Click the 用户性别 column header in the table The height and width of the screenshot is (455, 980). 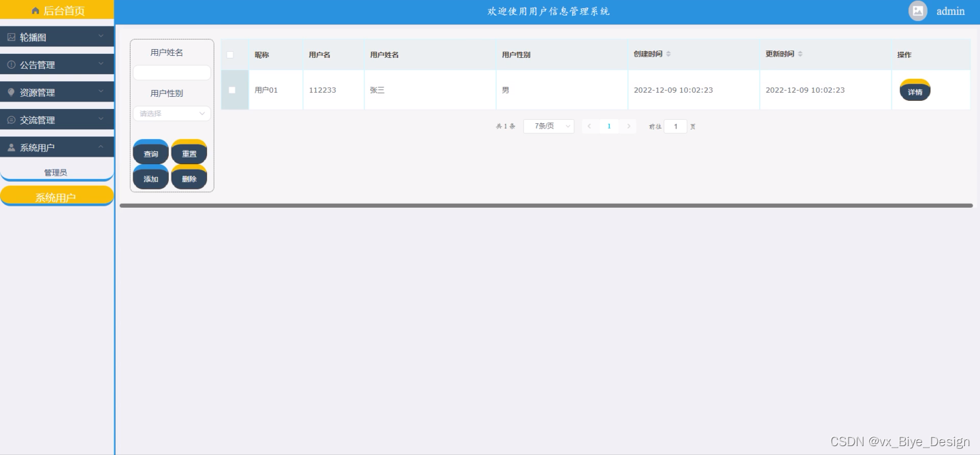tap(516, 54)
